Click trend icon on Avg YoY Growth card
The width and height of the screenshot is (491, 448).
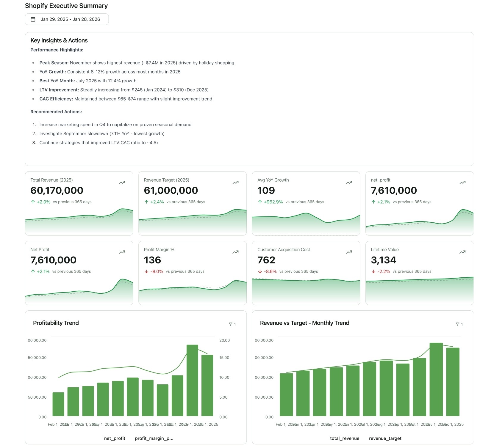(x=349, y=183)
